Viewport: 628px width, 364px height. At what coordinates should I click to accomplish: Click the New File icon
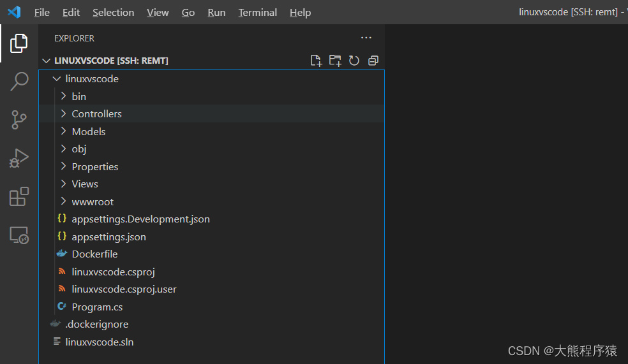coord(316,61)
